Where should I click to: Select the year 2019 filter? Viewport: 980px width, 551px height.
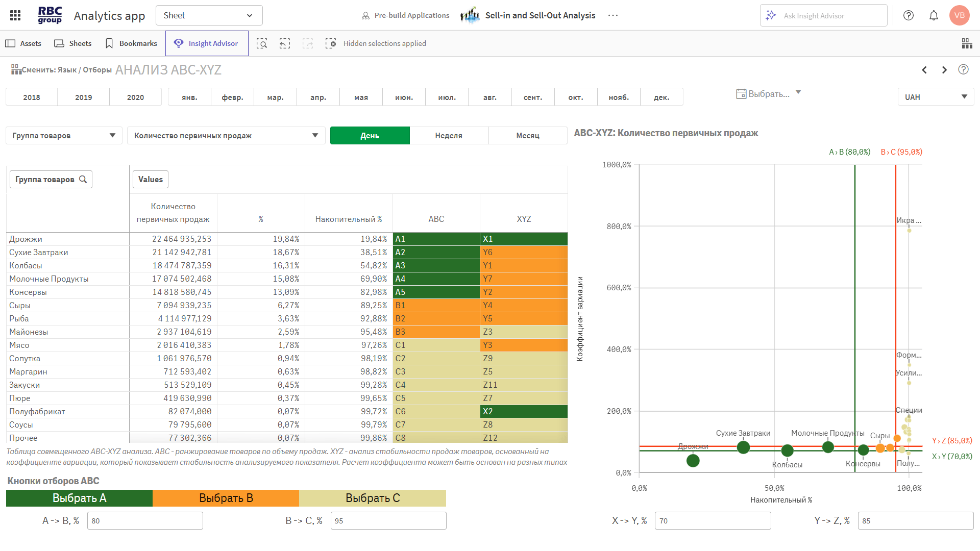[x=83, y=97]
